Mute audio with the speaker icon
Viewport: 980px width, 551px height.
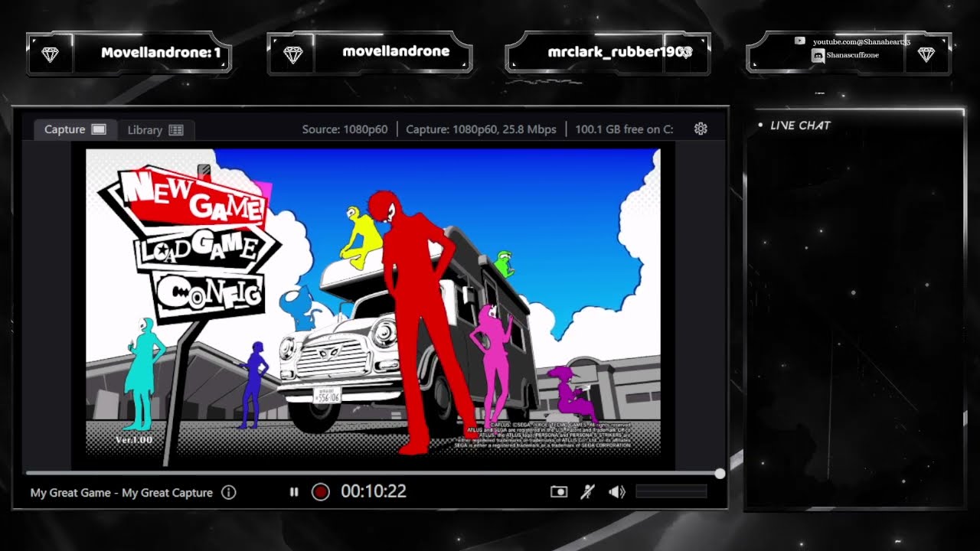tap(617, 491)
